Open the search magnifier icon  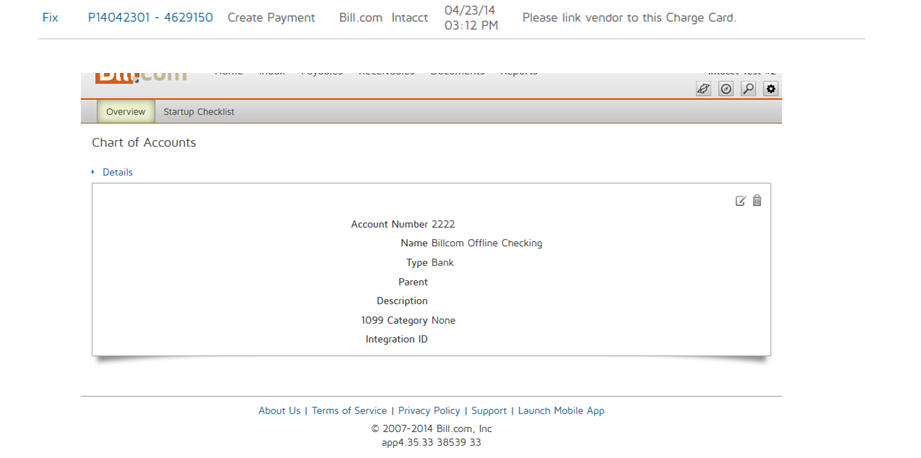pyautogui.click(x=748, y=89)
